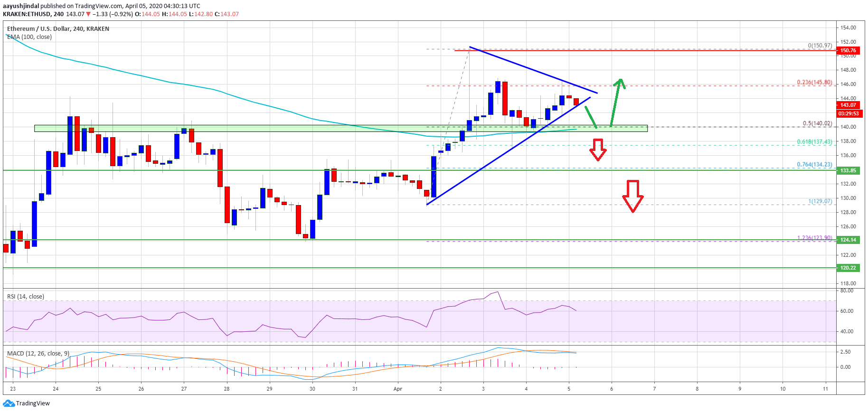This screenshot has width=868, height=412.
Task: Click the 140.00 price axis label
Action: pyautogui.click(x=848, y=127)
